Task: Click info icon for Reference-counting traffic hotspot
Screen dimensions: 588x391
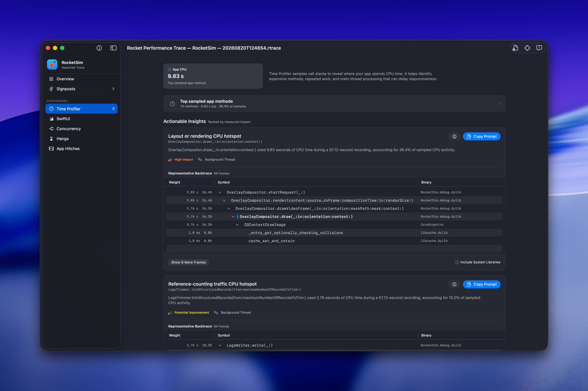Action: 454,285
